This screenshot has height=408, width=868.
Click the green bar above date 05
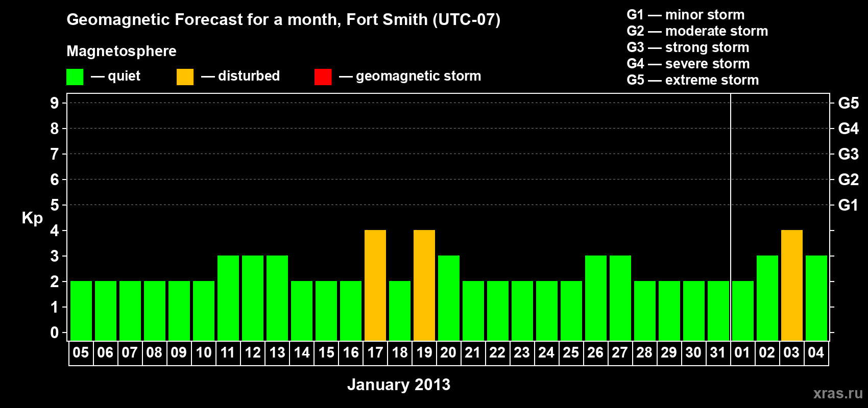pyautogui.click(x=81, y=311)
